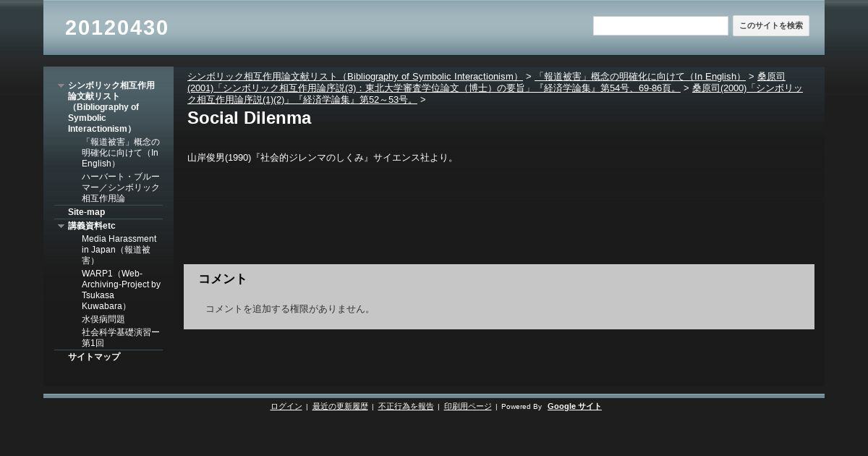The height and width of the screenshot is (456, 868).
Task: Click the 山岸俊男(1990) citation text
Action: pyautogui.click(x=323, y=158)
